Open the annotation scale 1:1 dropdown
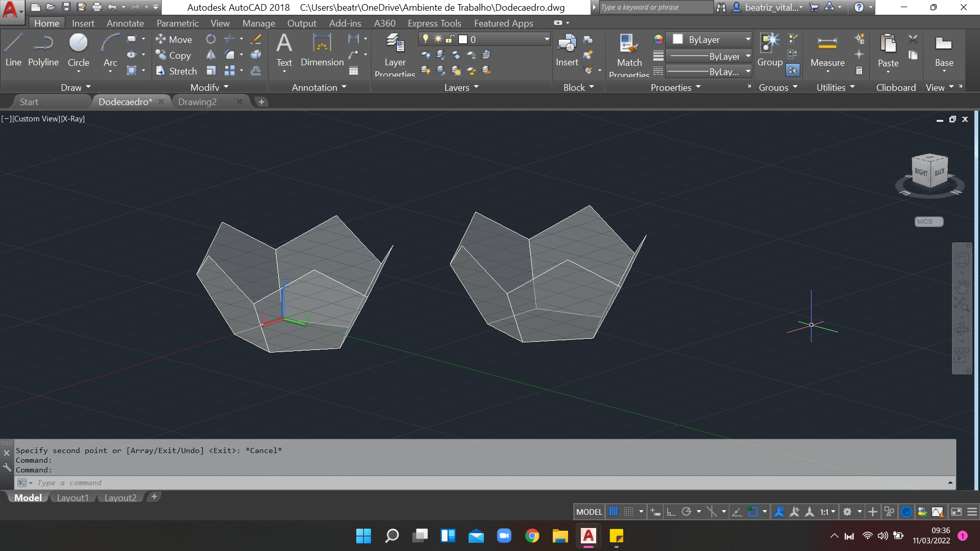 (x=828, y=512)
